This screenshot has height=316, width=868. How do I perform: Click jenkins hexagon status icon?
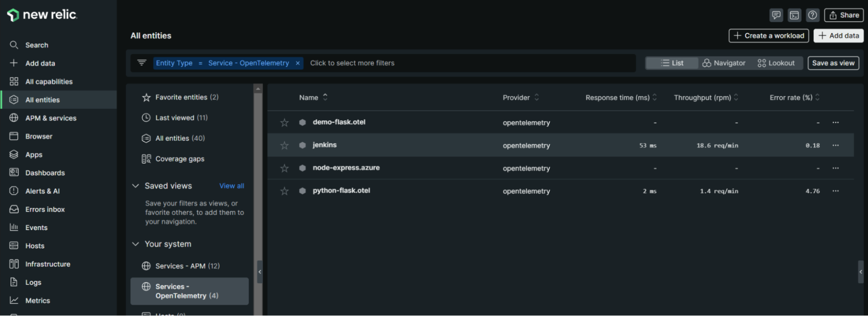302,145
